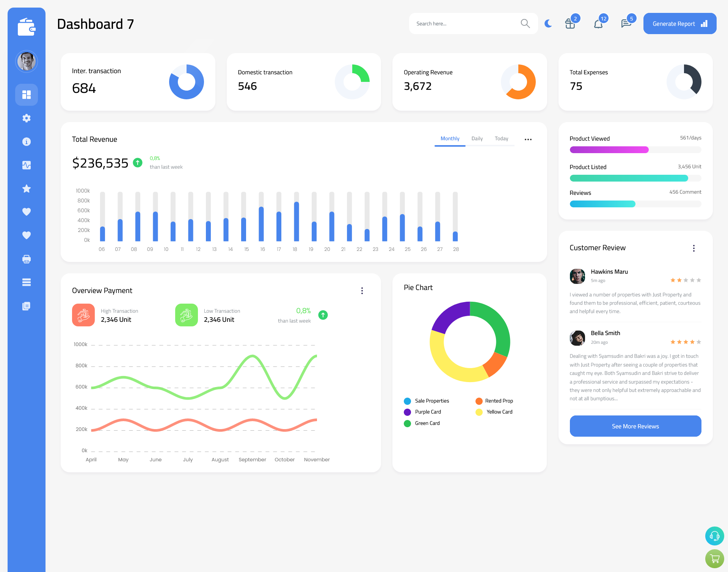Click See More Reviews button
The image size is (728, 572).
pos(635,426)
